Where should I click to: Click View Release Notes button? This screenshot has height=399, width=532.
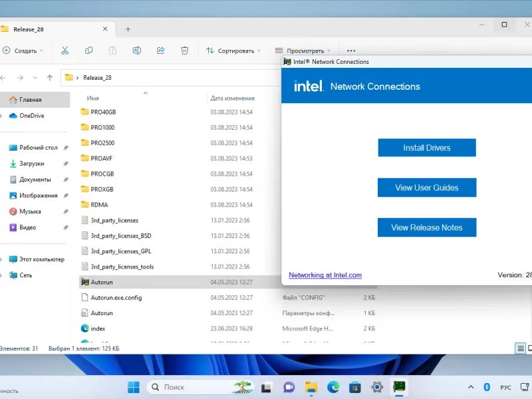(427, 227)
